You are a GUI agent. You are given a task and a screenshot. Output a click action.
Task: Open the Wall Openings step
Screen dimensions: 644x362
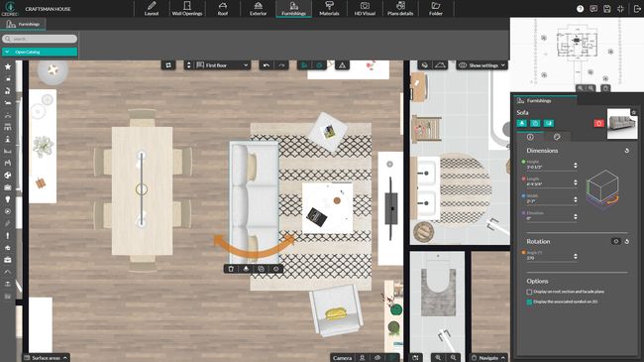pyautogui.click(x=187, y=9)
